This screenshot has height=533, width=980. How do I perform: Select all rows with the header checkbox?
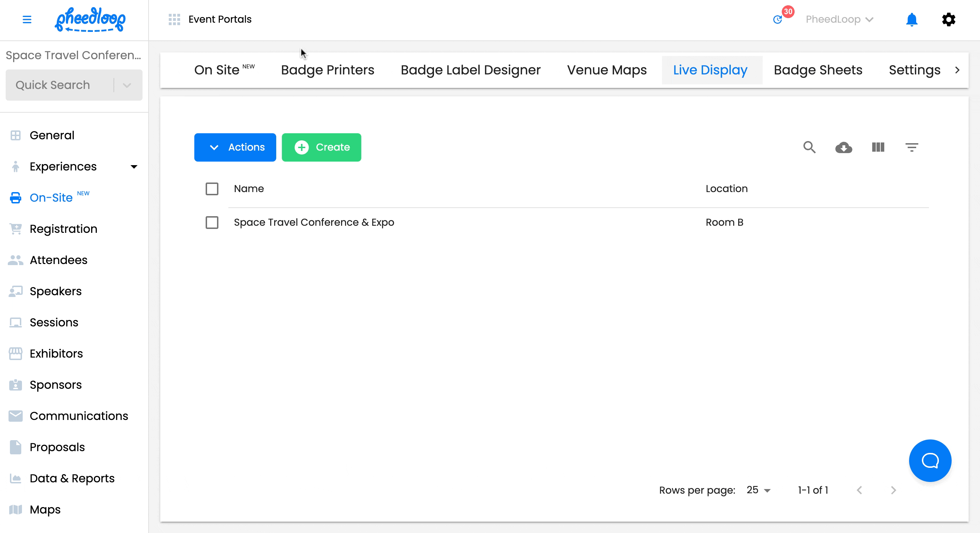[x=212, y=189]
